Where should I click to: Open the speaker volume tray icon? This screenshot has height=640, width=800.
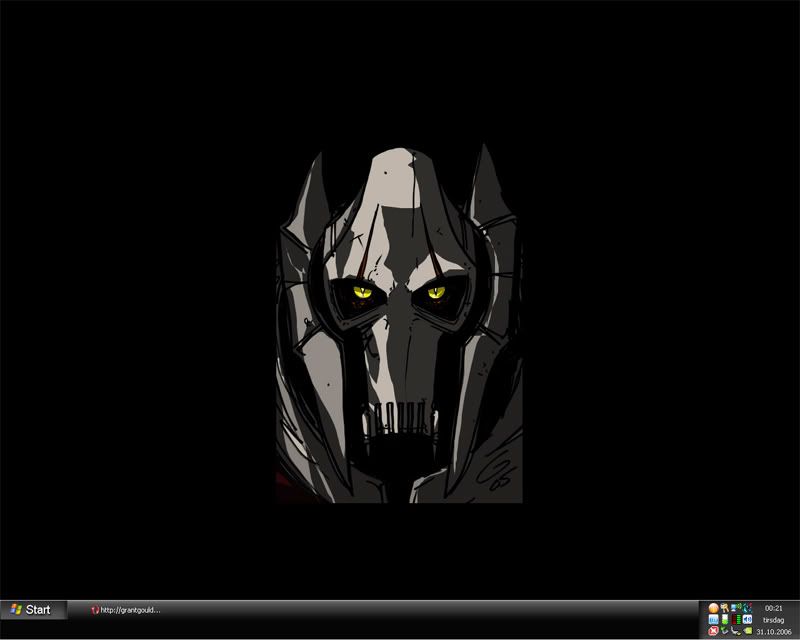pyautogui.click(x=747, y=620)
